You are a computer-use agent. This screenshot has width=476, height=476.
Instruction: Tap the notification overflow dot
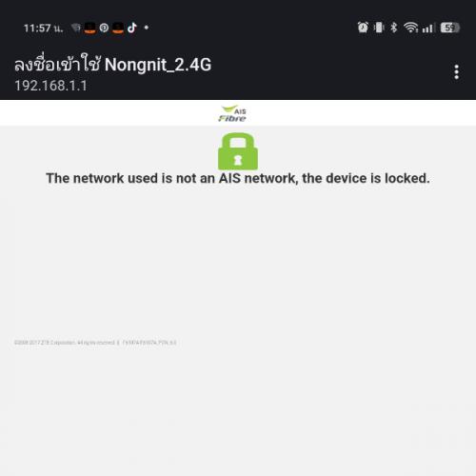click(x=147, y=28)
